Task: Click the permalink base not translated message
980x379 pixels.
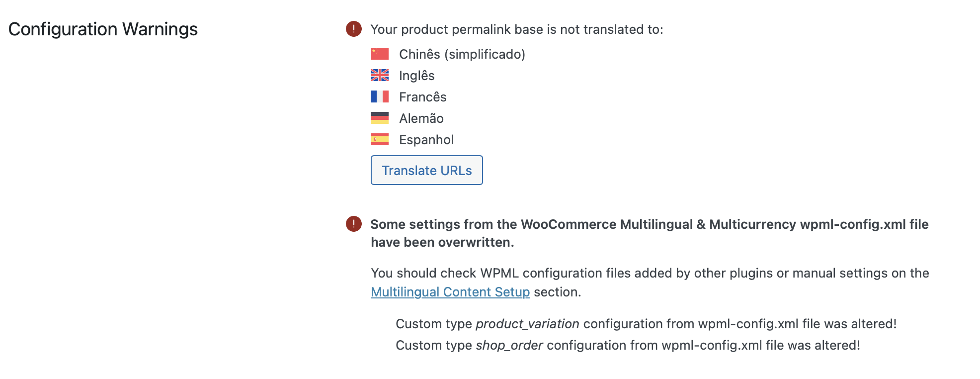Action: (517, 29)
